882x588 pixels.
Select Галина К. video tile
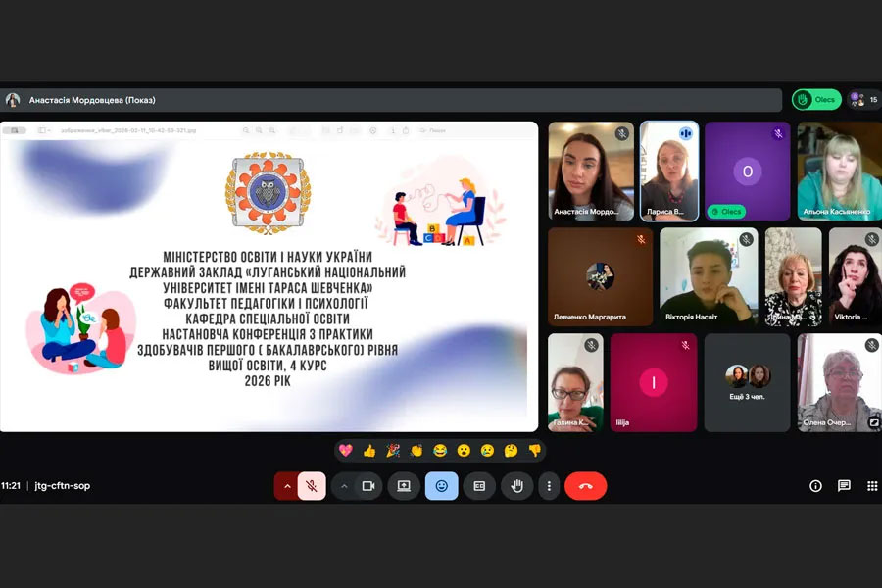(575, 382)
